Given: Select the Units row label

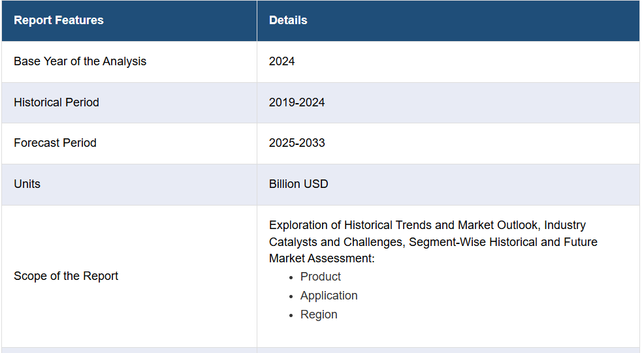Looking at the screenshot, I should (x=27, y=184).
